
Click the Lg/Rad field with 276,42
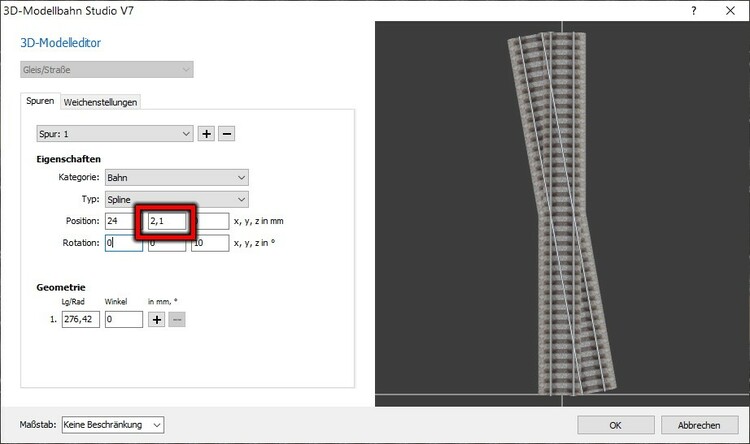pos(81,319)
